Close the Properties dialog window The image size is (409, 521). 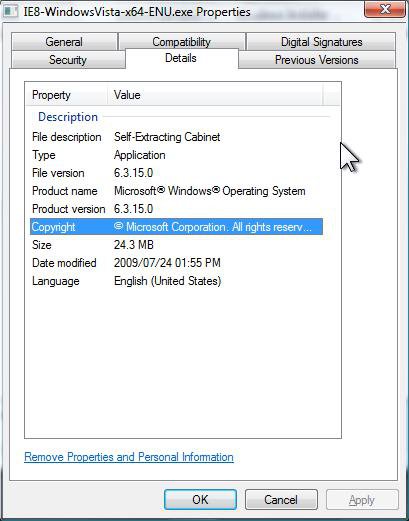[x=385, y=9]
